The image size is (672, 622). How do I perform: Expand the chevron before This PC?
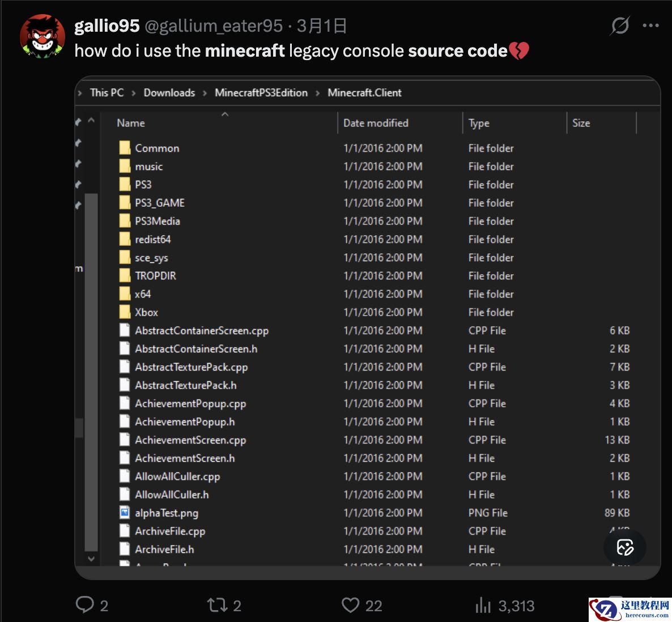tap(79, 92)
